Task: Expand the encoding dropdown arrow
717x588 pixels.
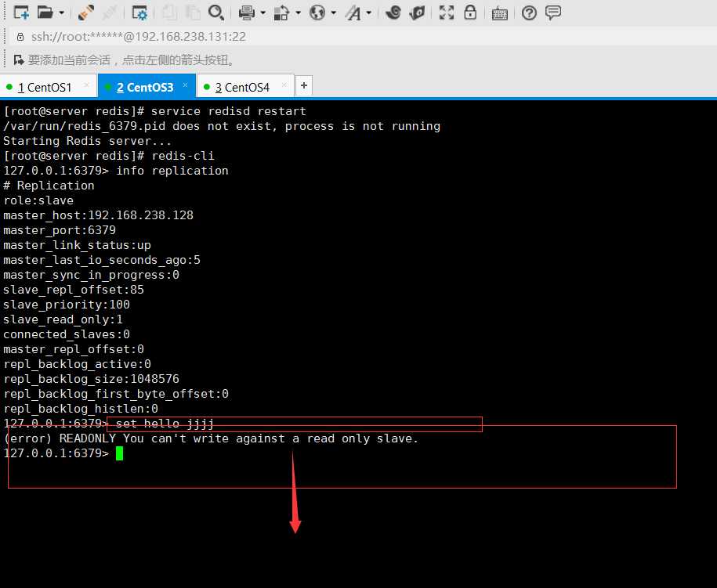Action: click(x=333, y=13)
